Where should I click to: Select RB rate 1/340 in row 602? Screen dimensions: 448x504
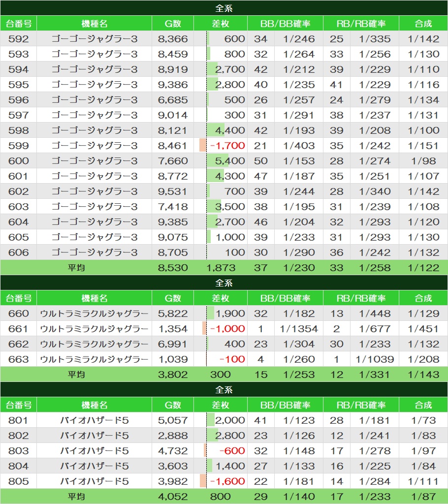tap(375, 191)
